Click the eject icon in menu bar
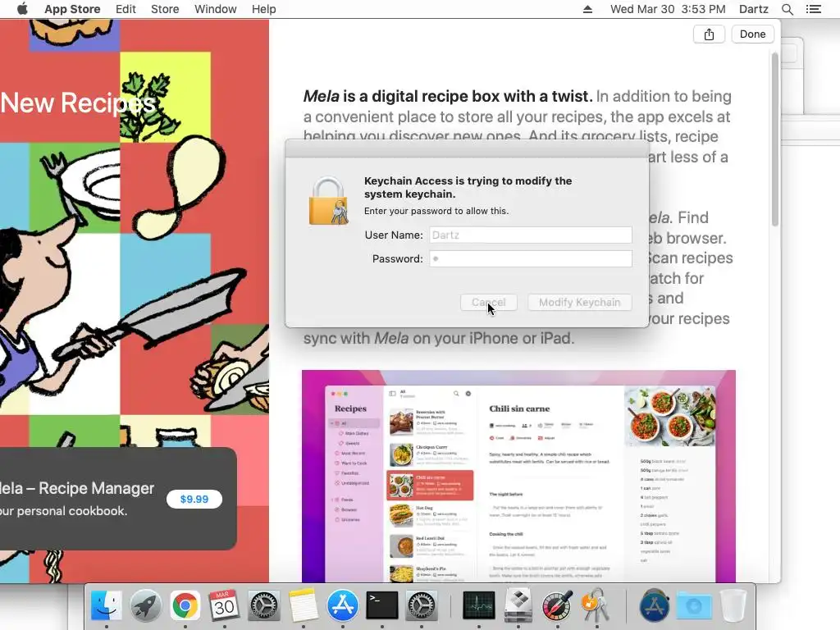This screenshot has width=840, height=630. click(587, 9)
